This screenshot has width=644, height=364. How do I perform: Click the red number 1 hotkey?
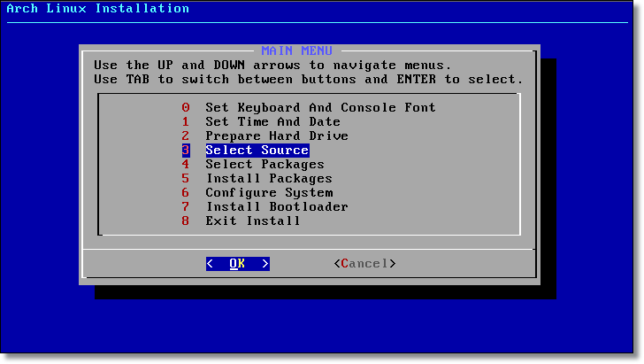186,121
